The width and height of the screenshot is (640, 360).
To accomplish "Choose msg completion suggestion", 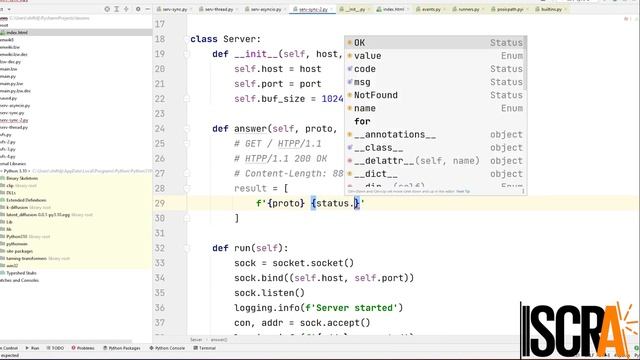I will 435,82.
